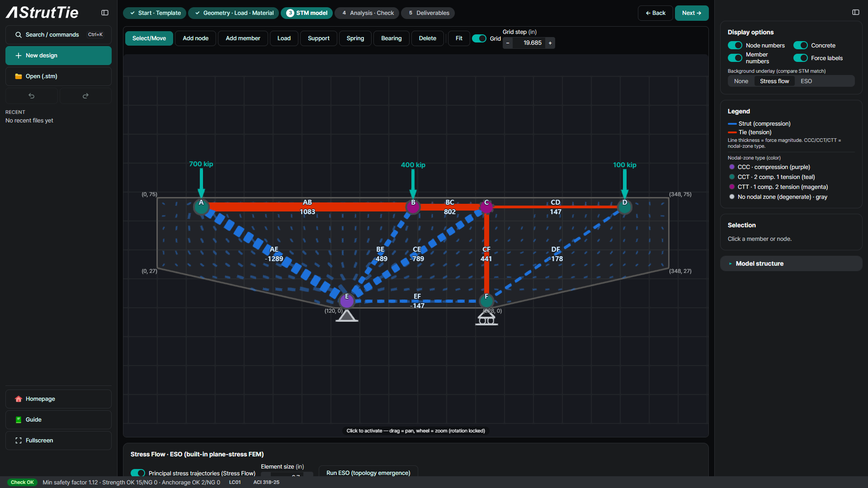
Task: Toggle Node numbers display
Action: tap(735, 45)
